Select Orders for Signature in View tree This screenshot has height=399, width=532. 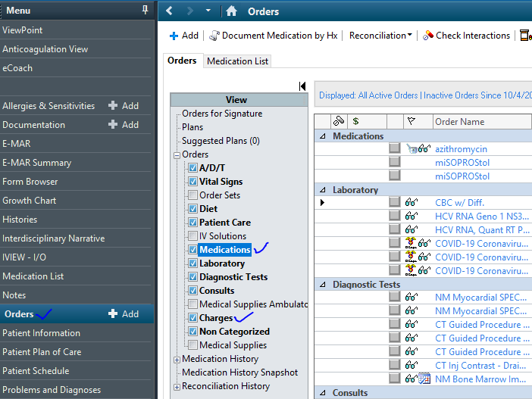point(222,114)
